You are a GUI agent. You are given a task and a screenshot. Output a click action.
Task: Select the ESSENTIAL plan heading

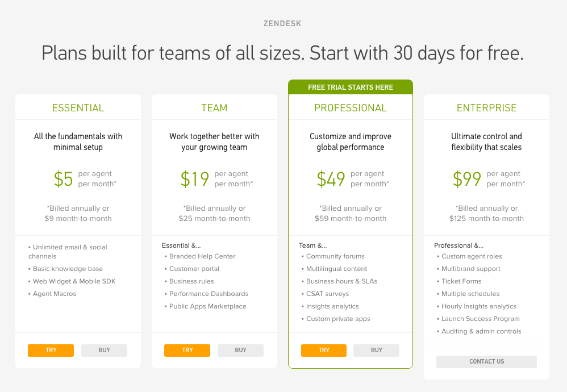[x=78, y=108]
